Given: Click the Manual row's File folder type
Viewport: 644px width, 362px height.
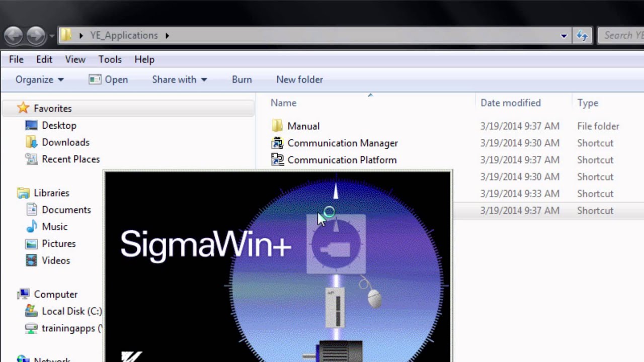Looking at the screenshot, I should (598, 126).
